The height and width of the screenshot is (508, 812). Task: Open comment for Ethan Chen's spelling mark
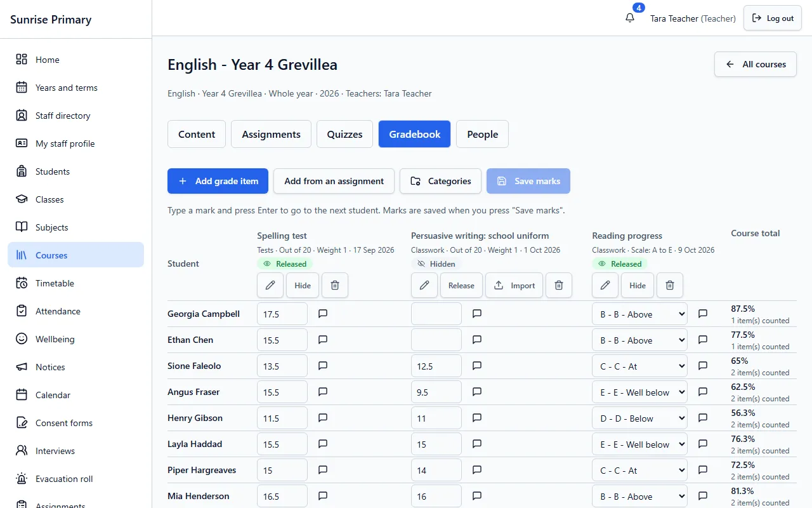pos(323,340)
